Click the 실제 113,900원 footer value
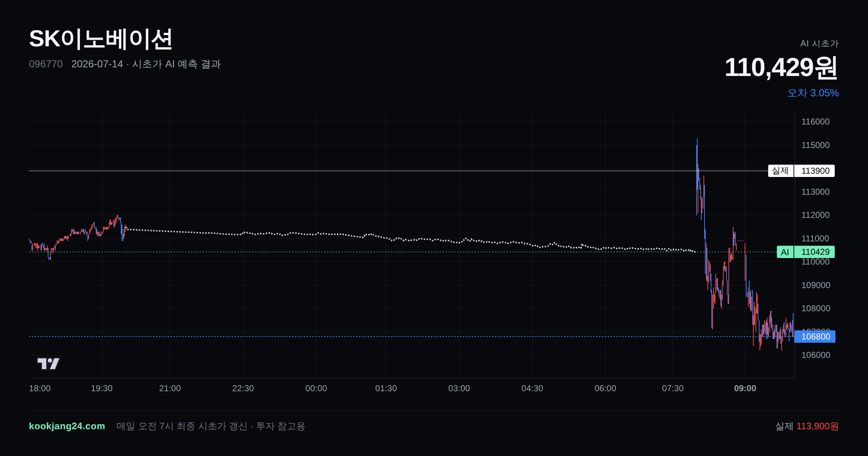The height and width of the screenshot is (456, 868). [x=807, y=426]
